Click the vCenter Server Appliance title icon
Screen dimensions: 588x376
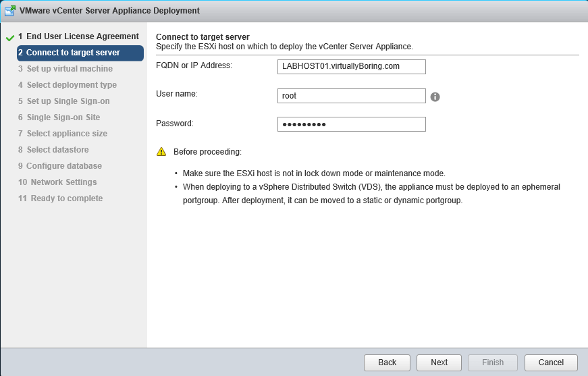click(10, 11)
